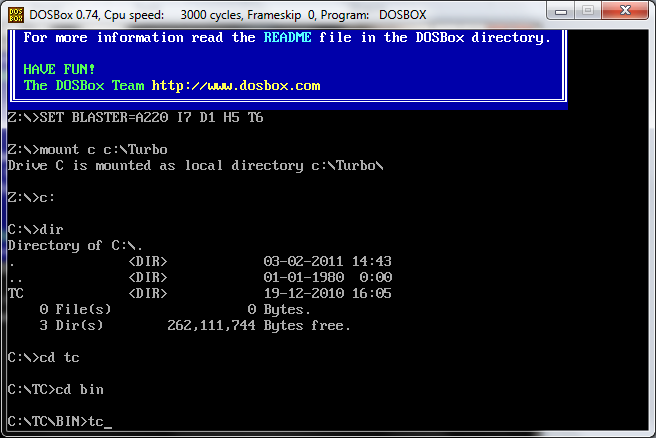656x438 pixels.
Task: Click the http://www.dosbox.com URL
Action: tap(236, 86)
